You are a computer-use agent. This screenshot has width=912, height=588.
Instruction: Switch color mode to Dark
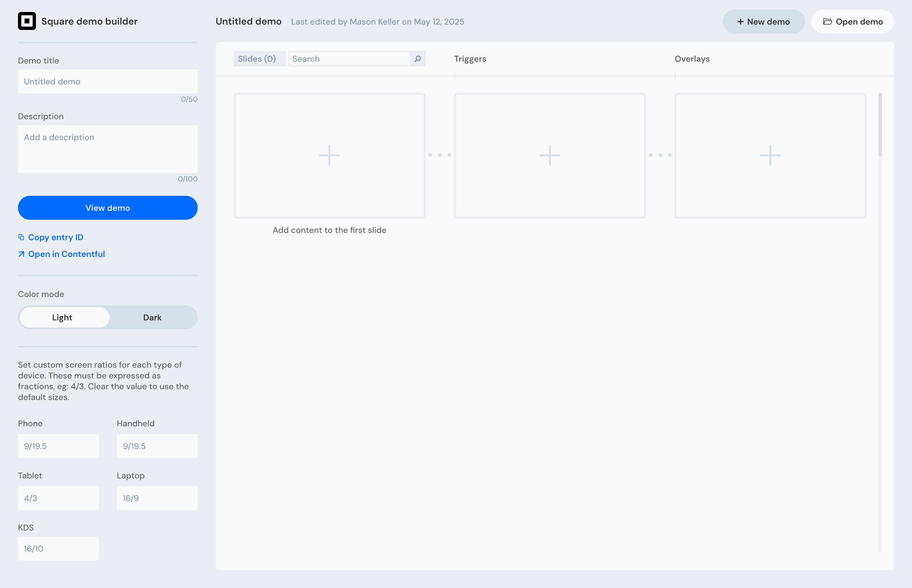point(152,317)
